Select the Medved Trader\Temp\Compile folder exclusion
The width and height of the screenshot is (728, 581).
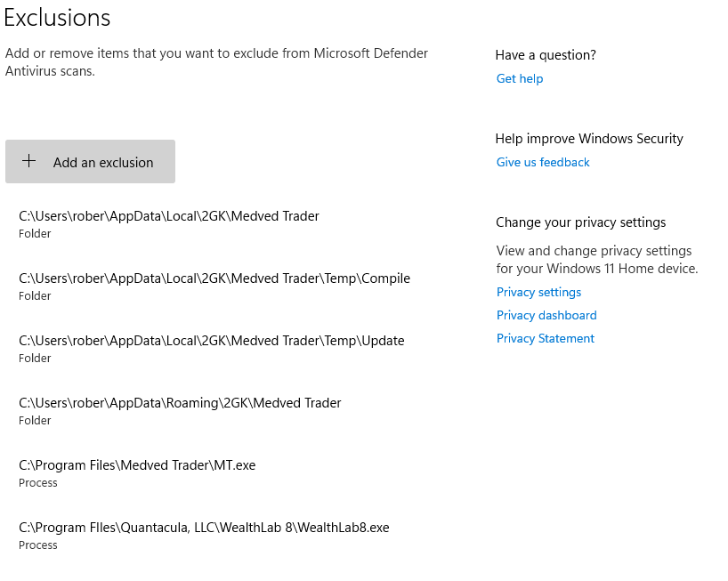point(214,286)
